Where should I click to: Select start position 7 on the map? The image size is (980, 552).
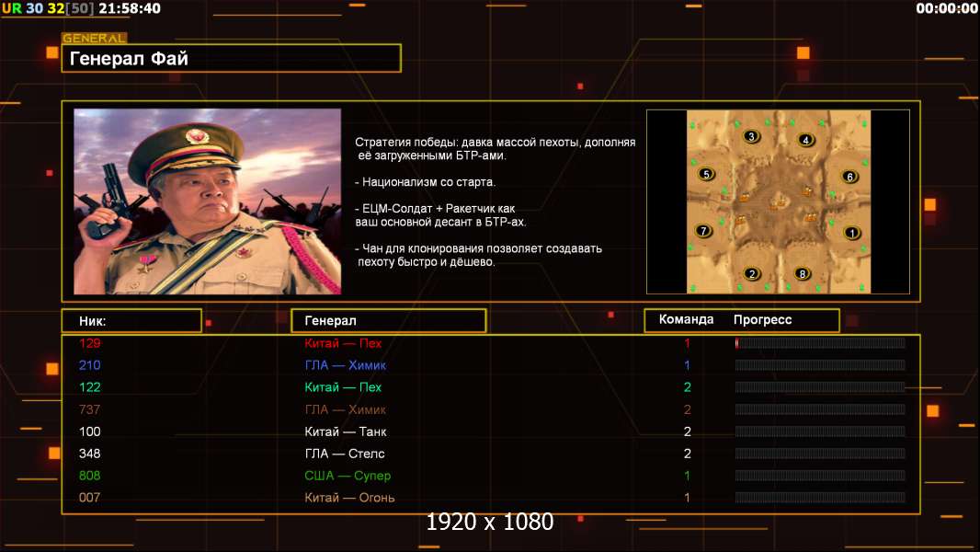click(x=703, y=231)
